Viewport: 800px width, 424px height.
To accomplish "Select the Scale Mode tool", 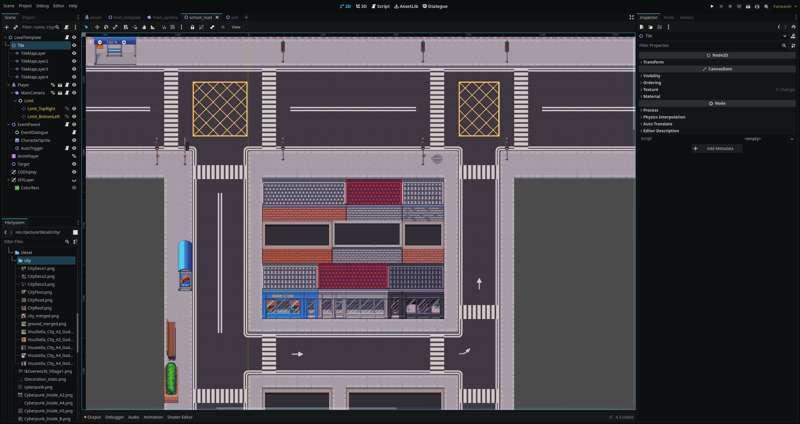I will coord(115,27).
